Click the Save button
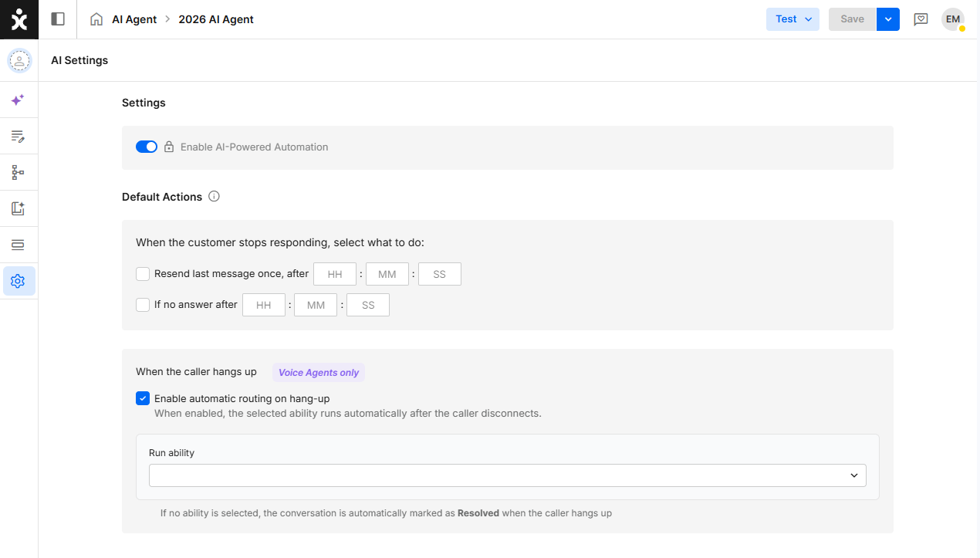Image resolution: width=980 pixels, height=558 pixels. (853, 19)
